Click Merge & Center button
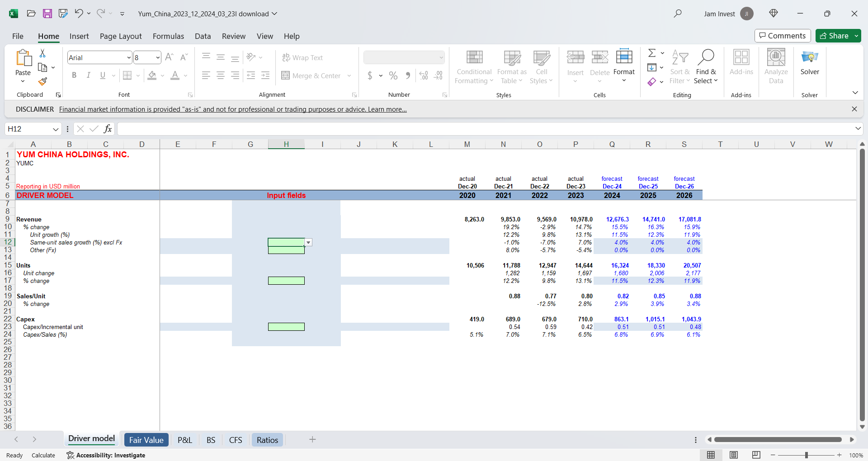This screenshot has width=868, height=461. (x=311, y=75)
